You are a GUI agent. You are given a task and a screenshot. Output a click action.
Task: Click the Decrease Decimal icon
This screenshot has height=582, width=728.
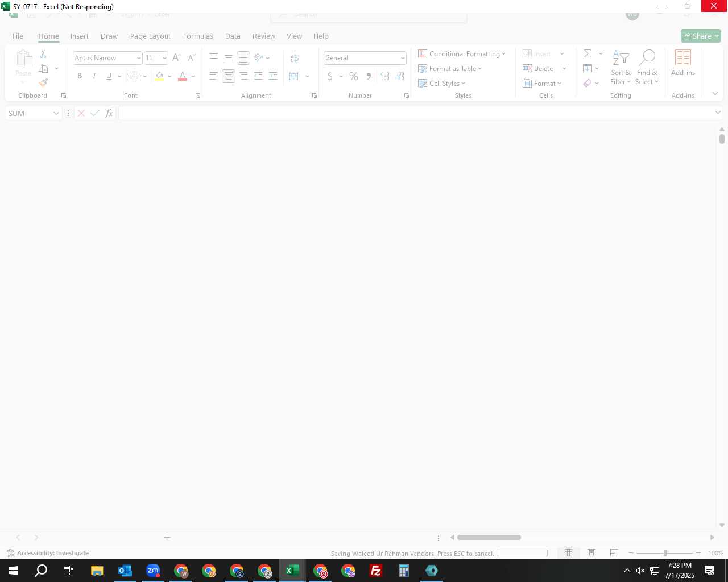tap(400, 76)
